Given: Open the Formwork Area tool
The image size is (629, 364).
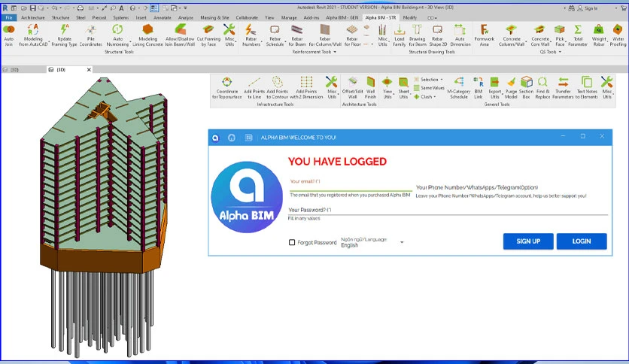Looking at the screenshot, I should point(485,35).
